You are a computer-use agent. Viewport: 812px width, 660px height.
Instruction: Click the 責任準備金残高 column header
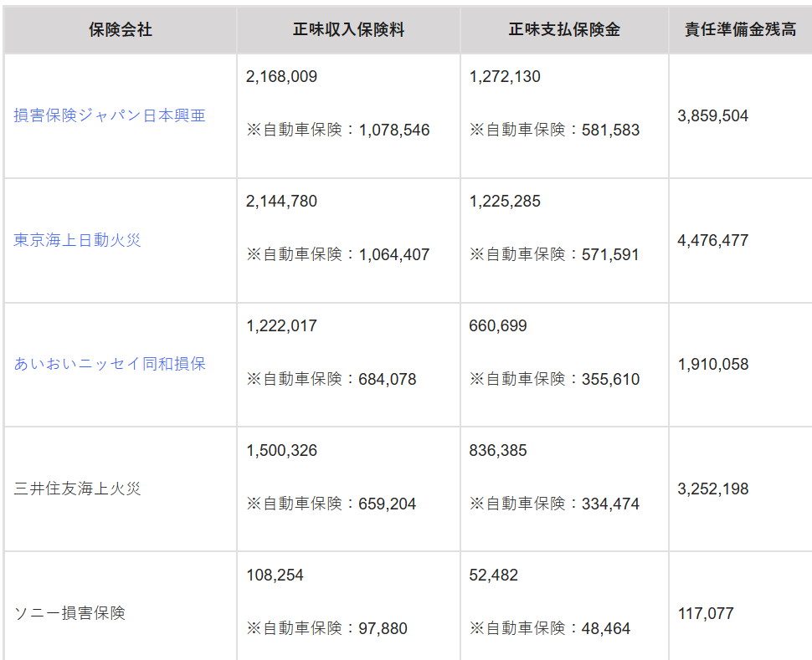pos(741,29)
